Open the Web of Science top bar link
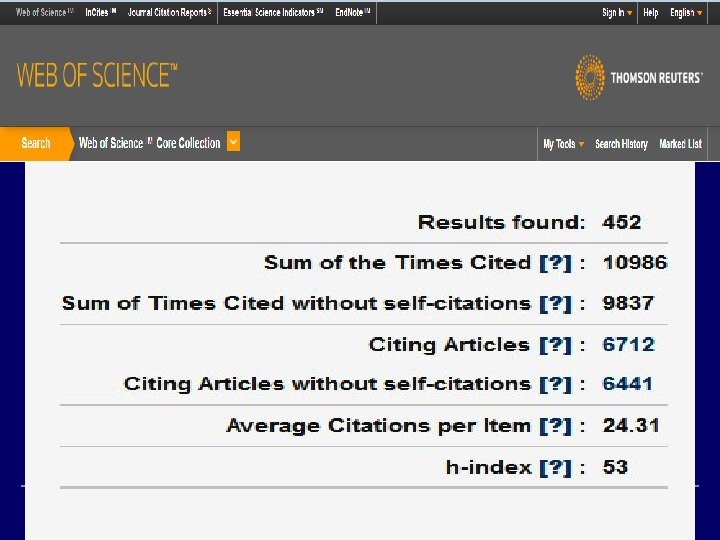 44,12
